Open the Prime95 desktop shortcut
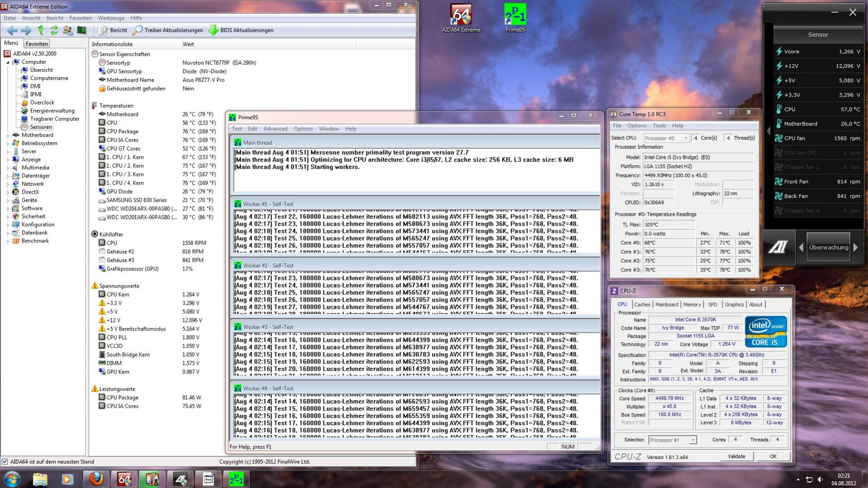The width and height of the screenshot is (868, 488). tap(515, 19)
